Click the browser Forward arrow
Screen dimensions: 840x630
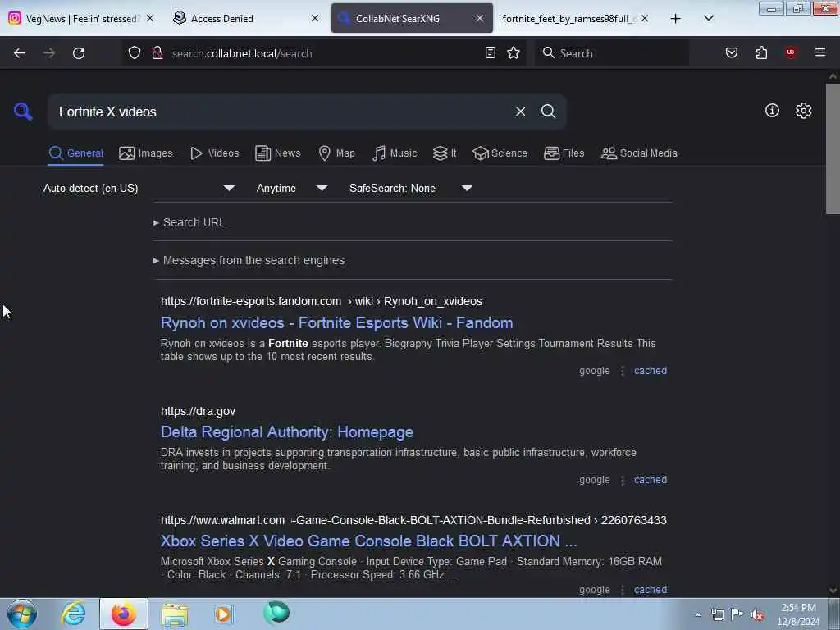coord(48,53)
